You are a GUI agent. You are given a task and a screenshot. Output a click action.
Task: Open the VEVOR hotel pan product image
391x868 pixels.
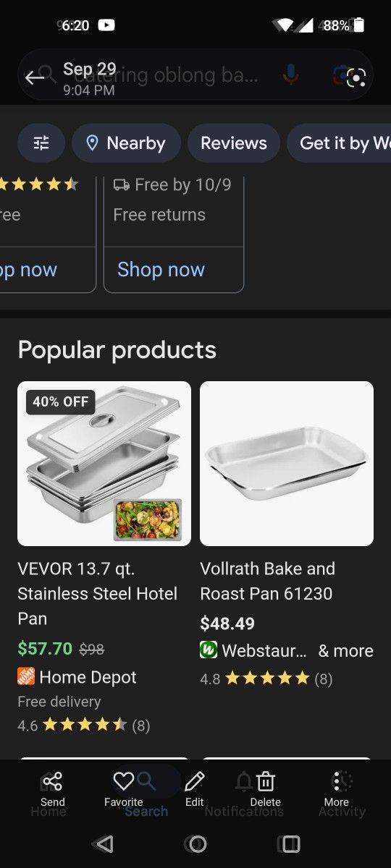104,464
